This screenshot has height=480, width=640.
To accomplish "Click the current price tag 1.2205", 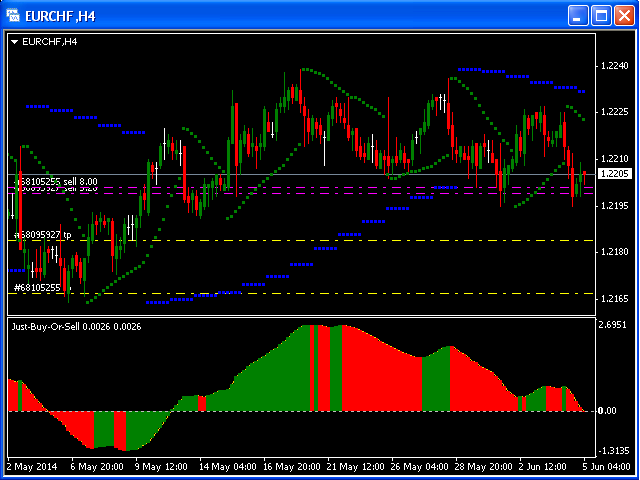I will click(614, 174).
